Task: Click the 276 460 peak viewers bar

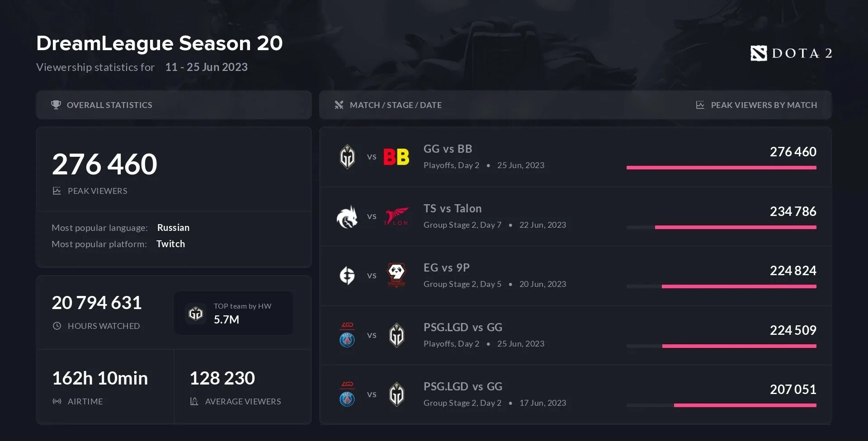Action: 721,168
